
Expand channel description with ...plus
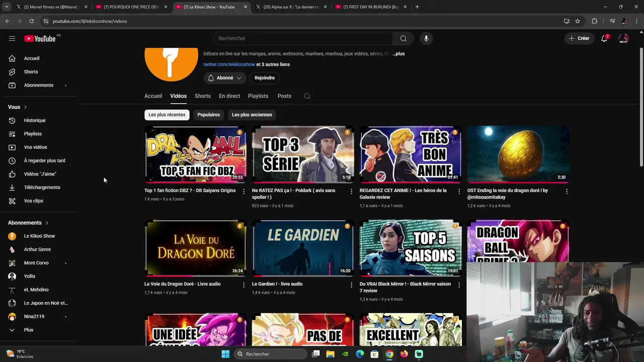(398, 54)
